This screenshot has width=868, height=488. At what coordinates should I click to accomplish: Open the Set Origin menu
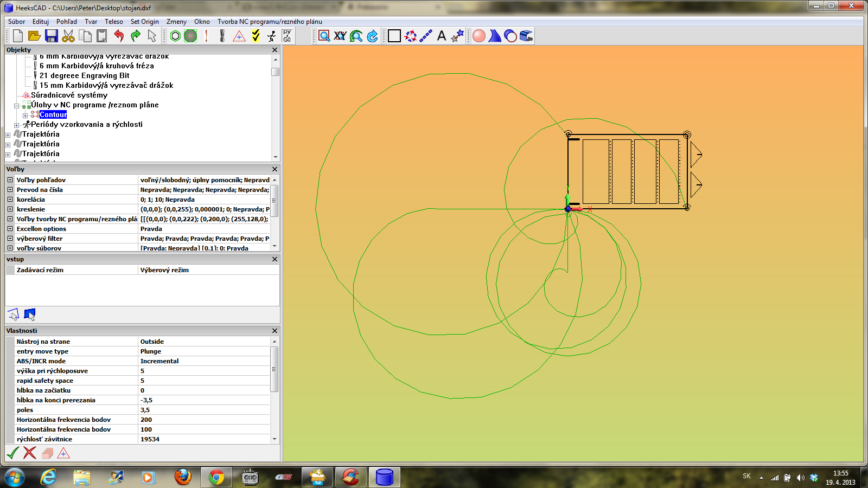pos(144,22)
